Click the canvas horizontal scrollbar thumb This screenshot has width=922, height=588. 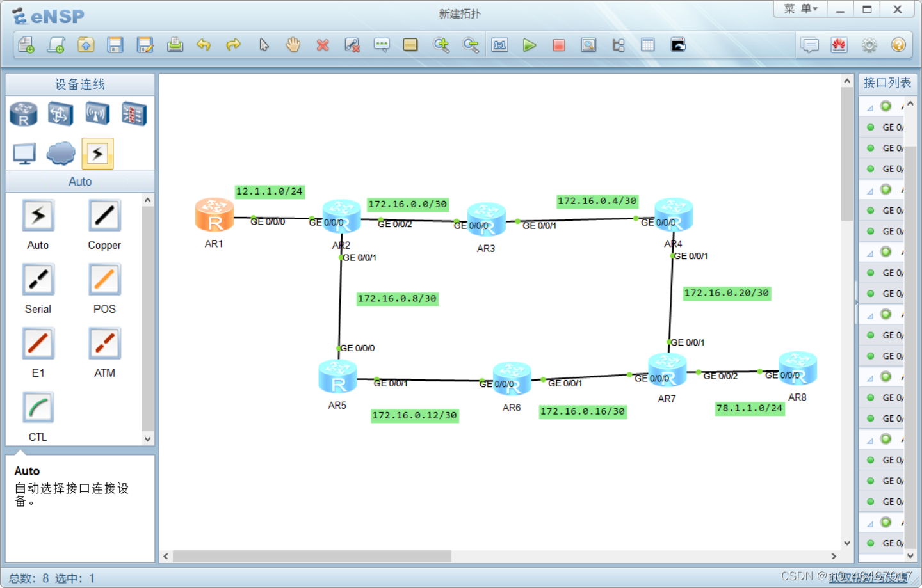[x=312, y=556]
